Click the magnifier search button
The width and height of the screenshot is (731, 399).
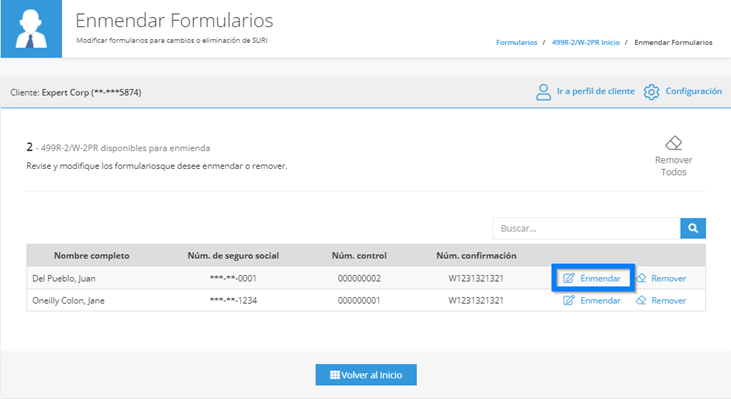click(693, 228)
